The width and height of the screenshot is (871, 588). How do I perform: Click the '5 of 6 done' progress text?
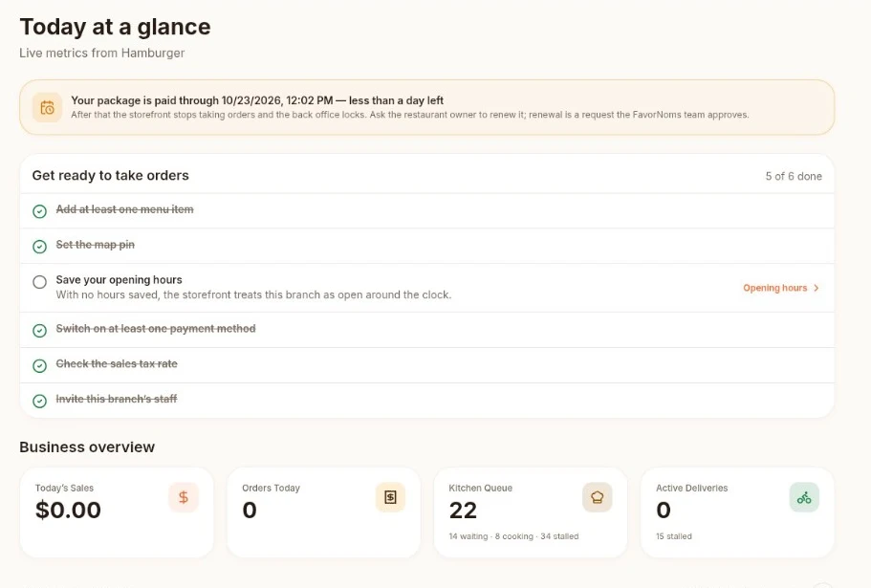794,176
